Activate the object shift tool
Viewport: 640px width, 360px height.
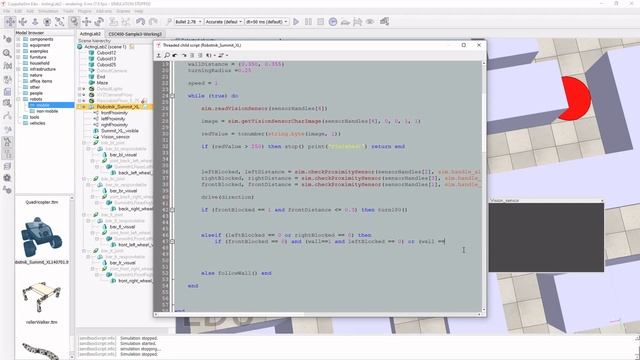point(87,22)
